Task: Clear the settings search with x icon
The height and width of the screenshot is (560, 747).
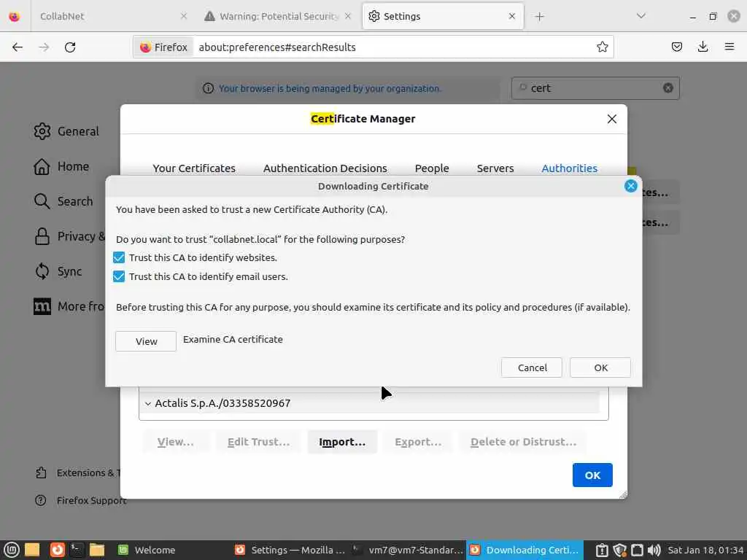Action: tap(668, 88)
